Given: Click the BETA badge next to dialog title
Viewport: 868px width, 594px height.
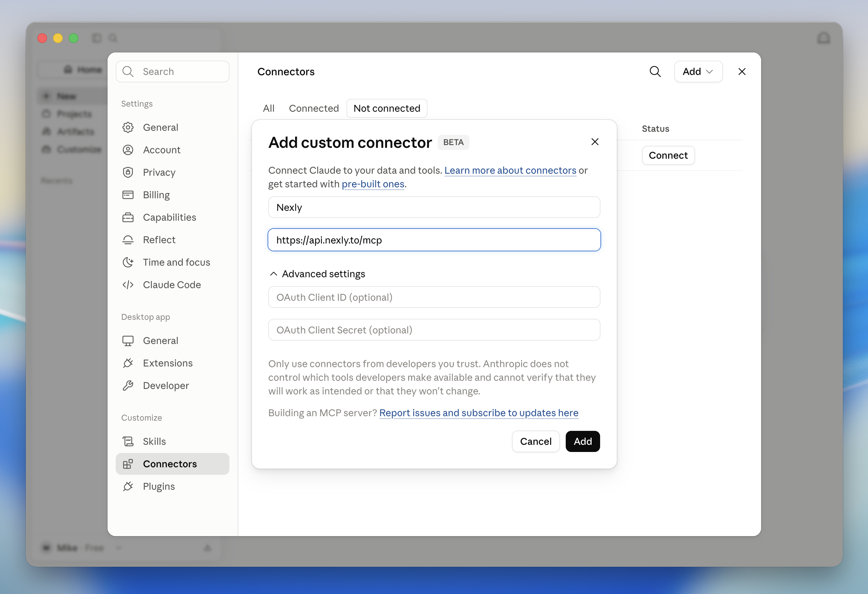Looking at the screenshot, I should click(x=453, y=142).
